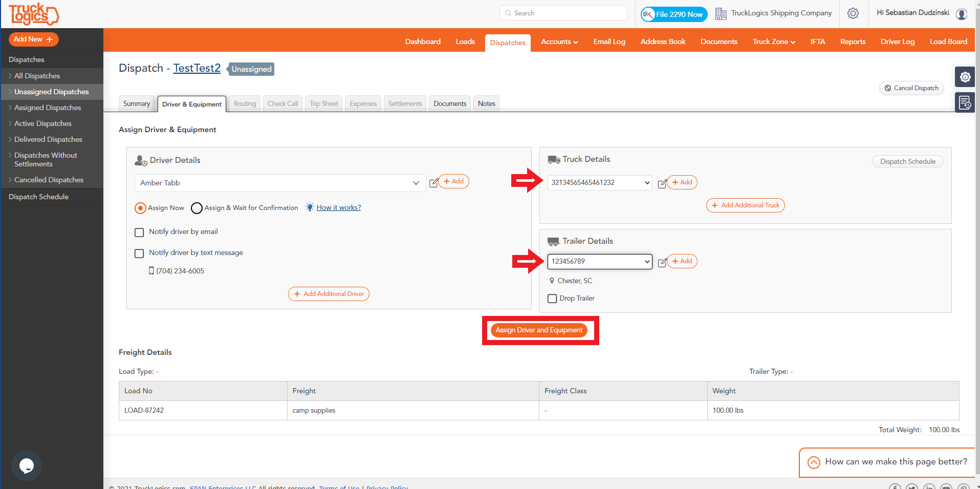This screenshot has width=980, height=489.
Task: Edit the selected trailer pencil icon
Action: (662, 262)
